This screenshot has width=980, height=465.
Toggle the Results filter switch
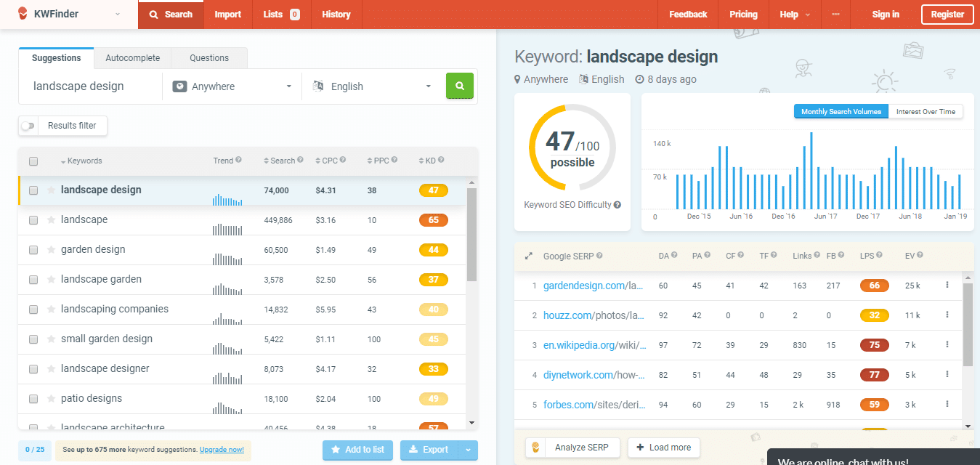tap(28, 126)
